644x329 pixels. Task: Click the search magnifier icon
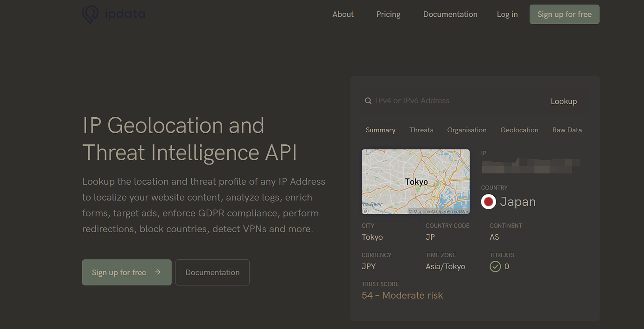pyautogui.click(x=368, y=101)
